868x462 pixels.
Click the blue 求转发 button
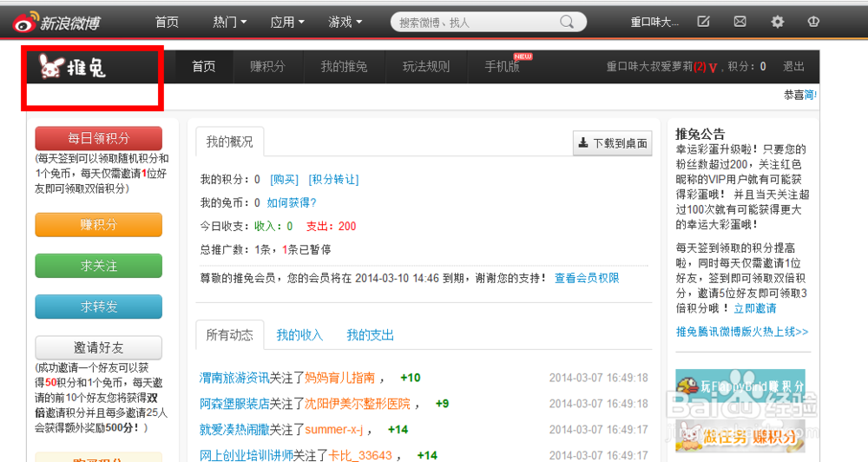pyautogui.click(x=99, y=307)
